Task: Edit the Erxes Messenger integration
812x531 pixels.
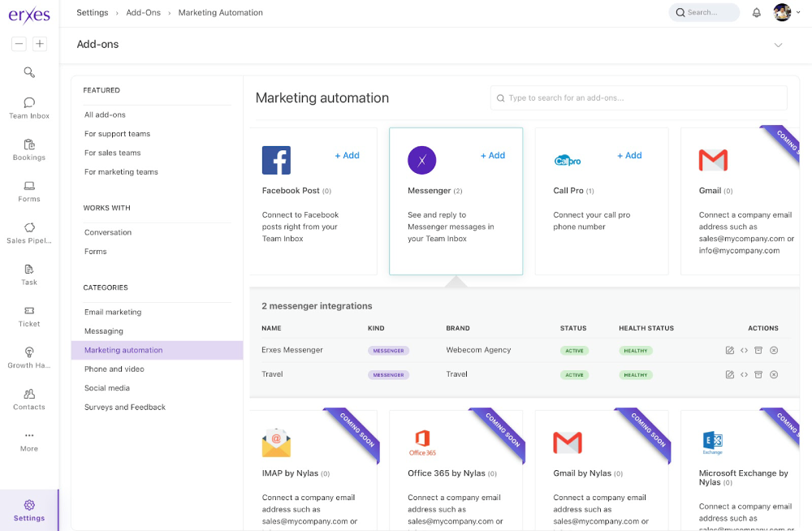Action: (730, 350)
